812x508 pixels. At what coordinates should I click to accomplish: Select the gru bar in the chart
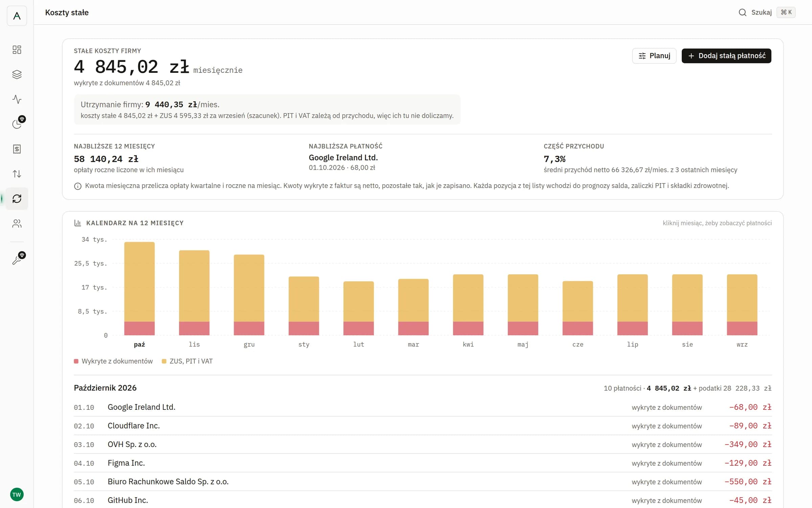click(249, 295)
